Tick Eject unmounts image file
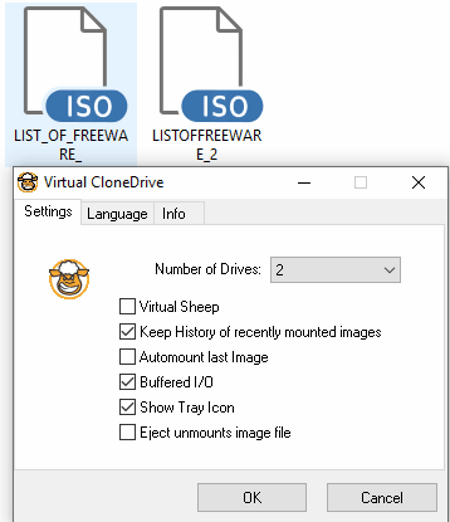The width and height of the screenshot is (450, 522). (x=127, y=432)
